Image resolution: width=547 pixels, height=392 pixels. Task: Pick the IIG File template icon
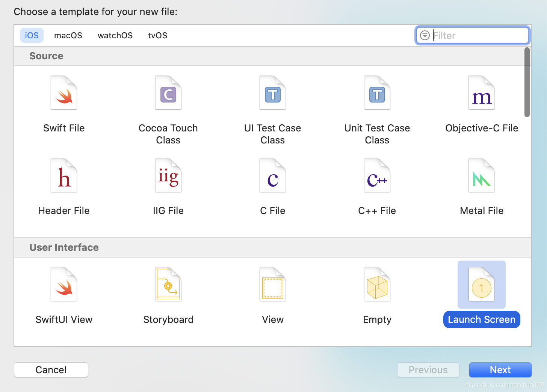click(168, 175)
